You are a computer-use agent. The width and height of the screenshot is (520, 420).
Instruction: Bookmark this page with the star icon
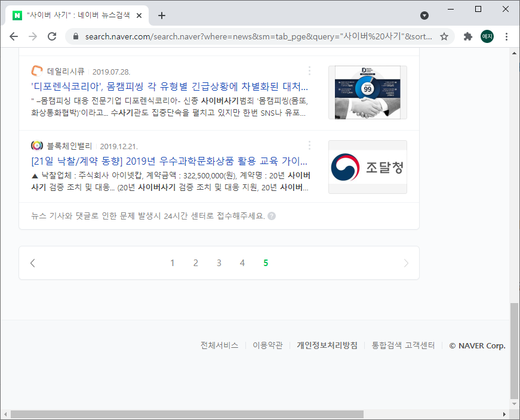[444, 36]
